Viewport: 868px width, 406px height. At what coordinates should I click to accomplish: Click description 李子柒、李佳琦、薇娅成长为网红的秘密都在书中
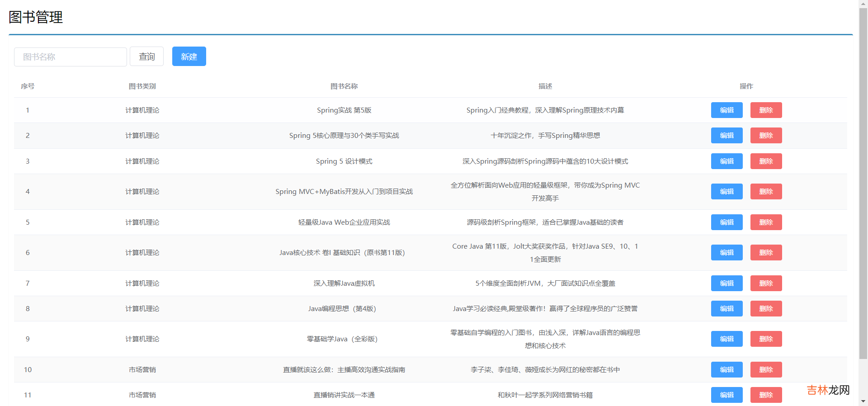coord(545,370)
